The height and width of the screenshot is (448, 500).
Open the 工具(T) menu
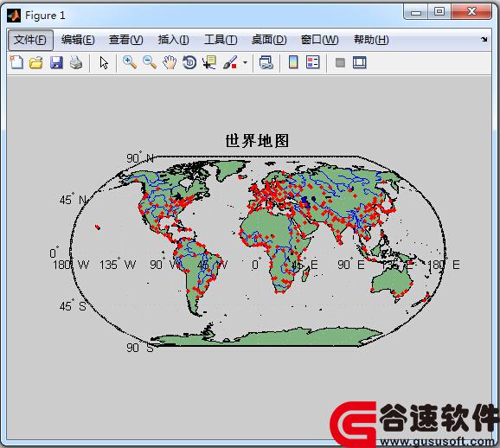(221, 40)
